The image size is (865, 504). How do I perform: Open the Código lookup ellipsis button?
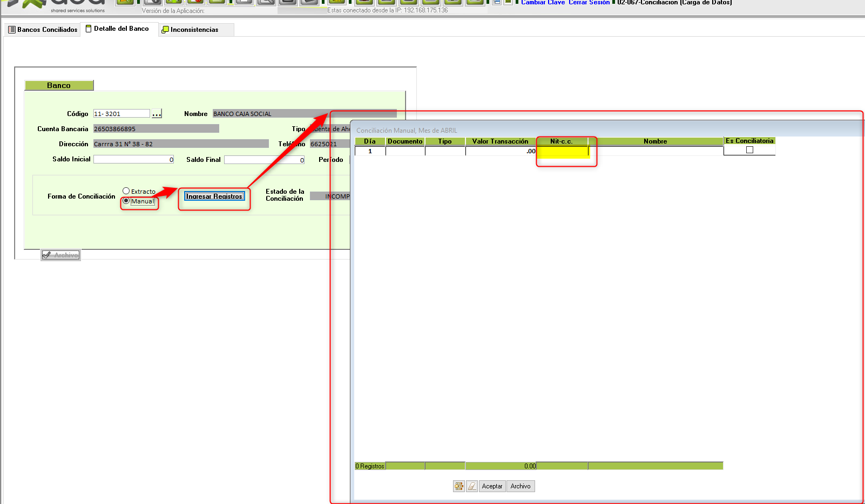coord(157,114)
